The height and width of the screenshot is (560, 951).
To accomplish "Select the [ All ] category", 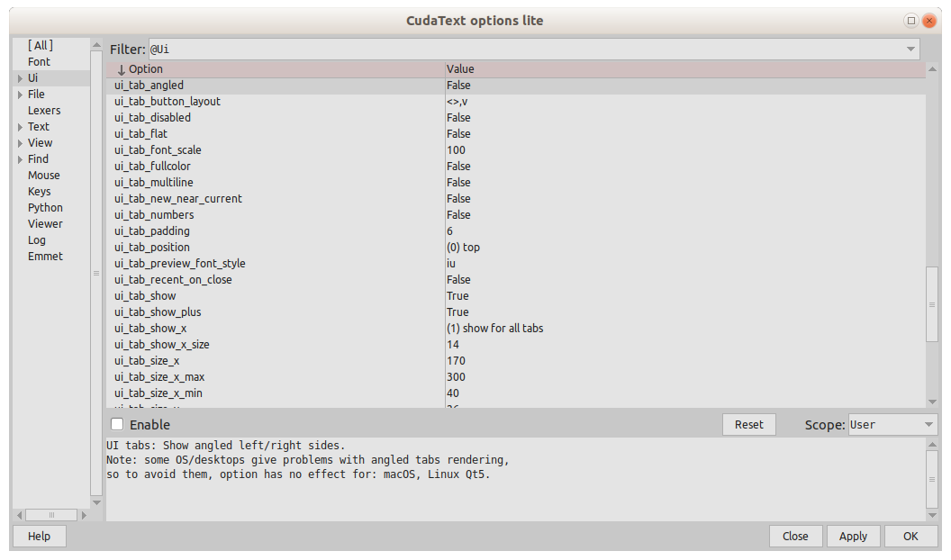I will coord(40,45).
